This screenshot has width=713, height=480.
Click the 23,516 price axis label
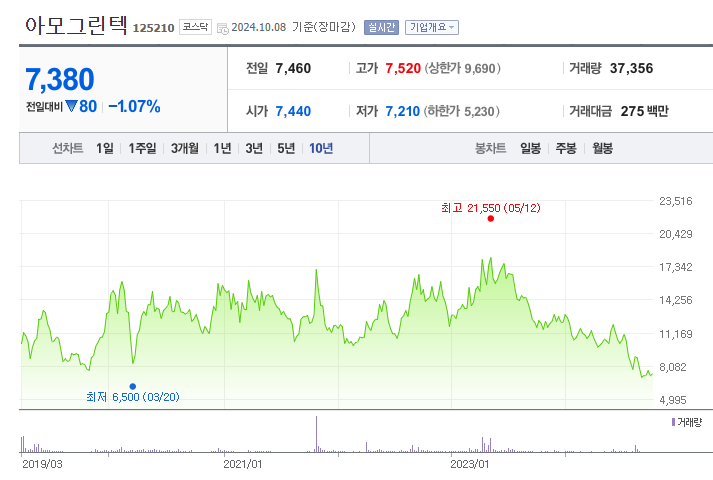[676, 201]
